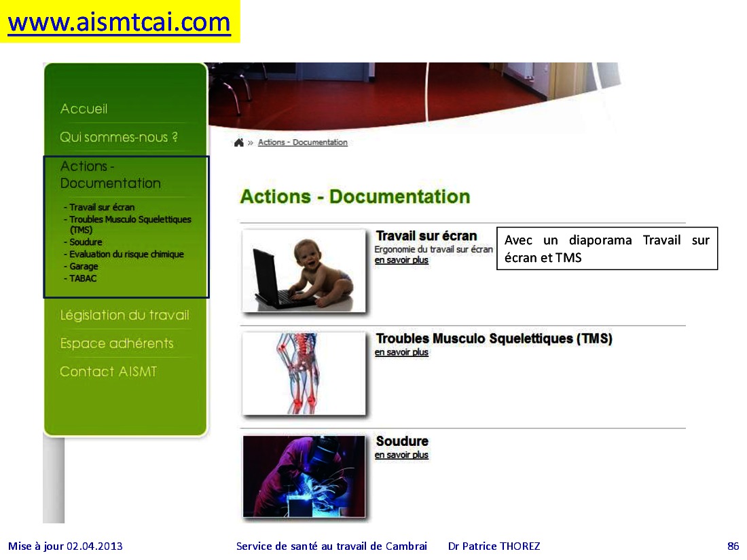The width and height of the screenshot is (747, 560).
Task: Open the www.aismtcai.com link
Action: coord(119,22)
